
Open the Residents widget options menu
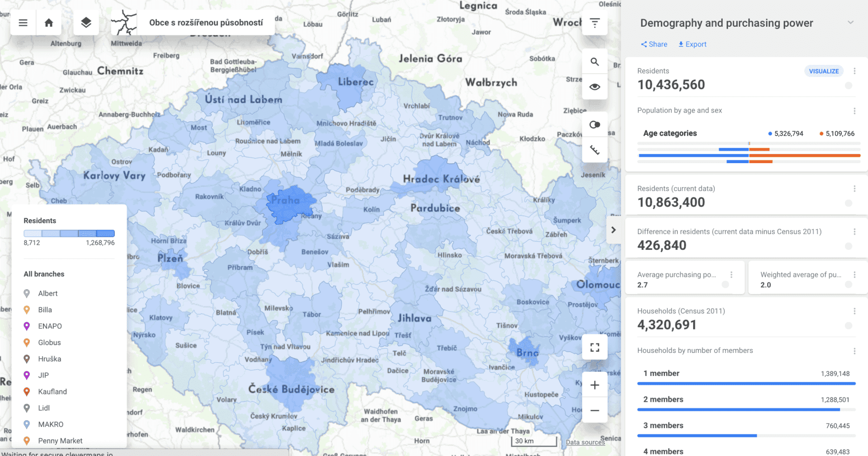click(854, 71)
